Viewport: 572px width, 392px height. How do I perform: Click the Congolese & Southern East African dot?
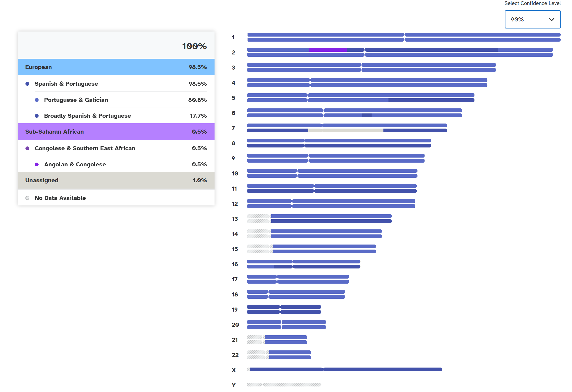click(x=27, y=148)
